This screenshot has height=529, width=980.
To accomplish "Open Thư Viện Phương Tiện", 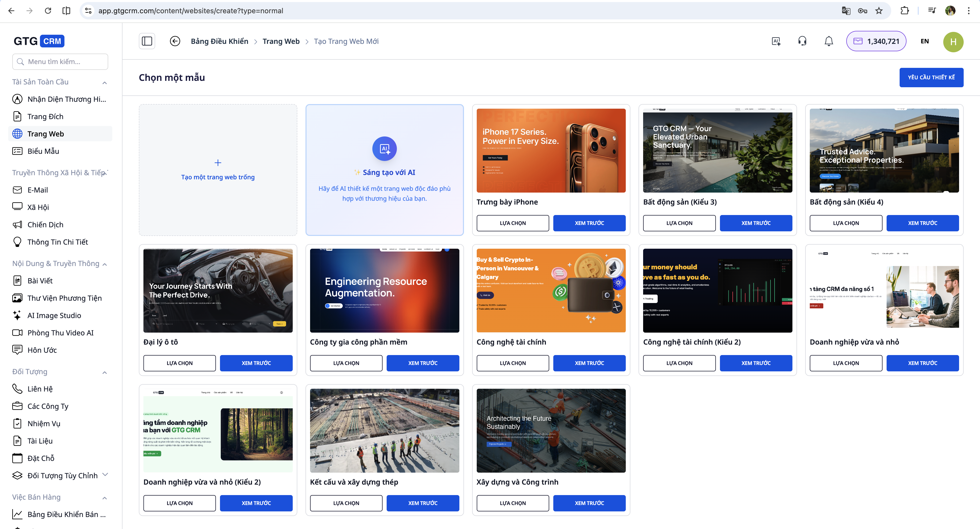I will pyautogui.click(x=64, y=298).
